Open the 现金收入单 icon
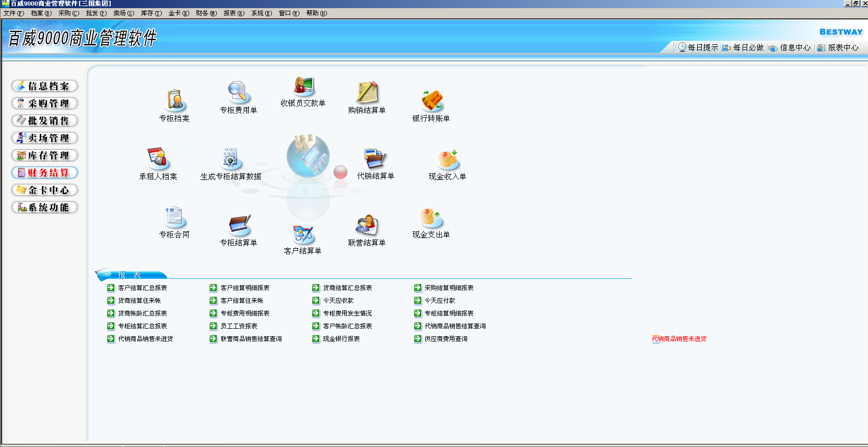 [x=448, y=160]
